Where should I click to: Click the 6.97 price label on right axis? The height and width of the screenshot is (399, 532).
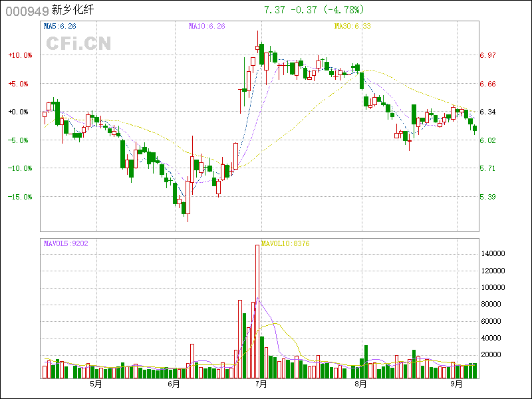488,56
